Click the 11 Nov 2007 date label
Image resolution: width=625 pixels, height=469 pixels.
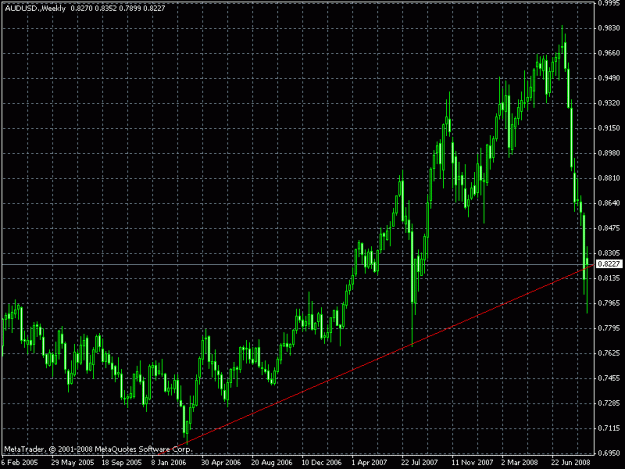(472, 463)
